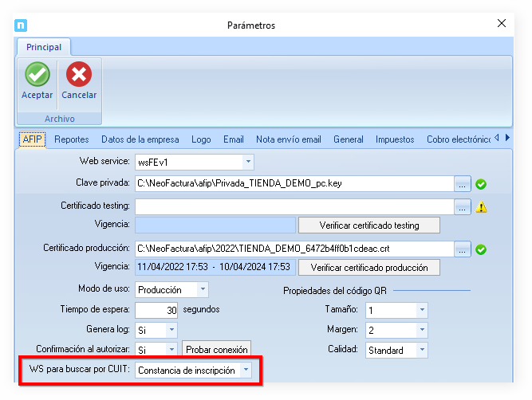Viewport: 532px width, 400px height.
Task: Expand the Modo de uso dropdown
Action: coord(203,290)
